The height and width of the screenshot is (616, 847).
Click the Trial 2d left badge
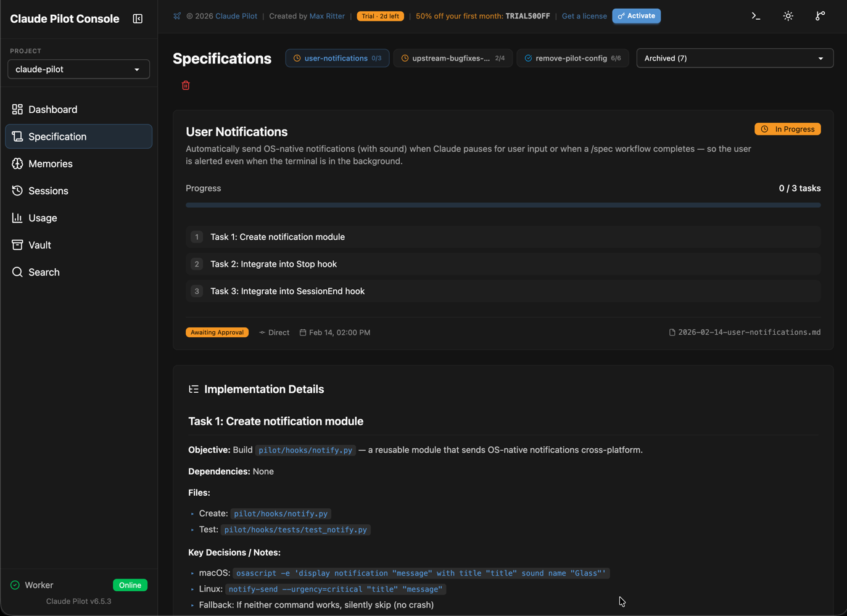(x=381, y=16)
